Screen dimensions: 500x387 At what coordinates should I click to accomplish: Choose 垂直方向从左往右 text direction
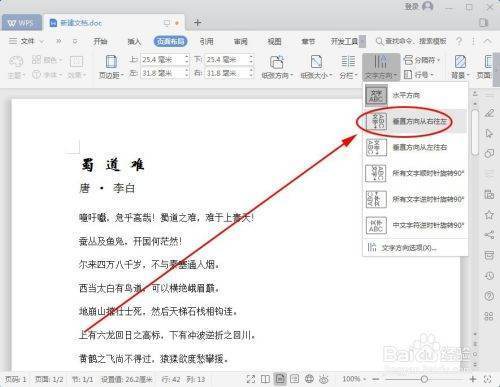415,147
